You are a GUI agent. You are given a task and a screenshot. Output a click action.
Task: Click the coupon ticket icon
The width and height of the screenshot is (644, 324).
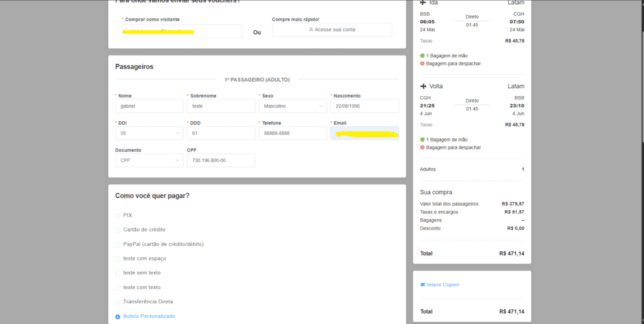point(422,285)
